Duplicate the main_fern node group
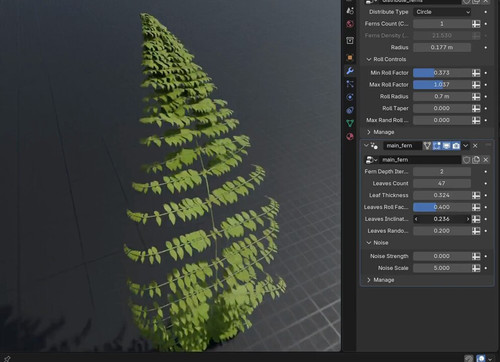The image size is (500, 362). click(x=476, y=160)
